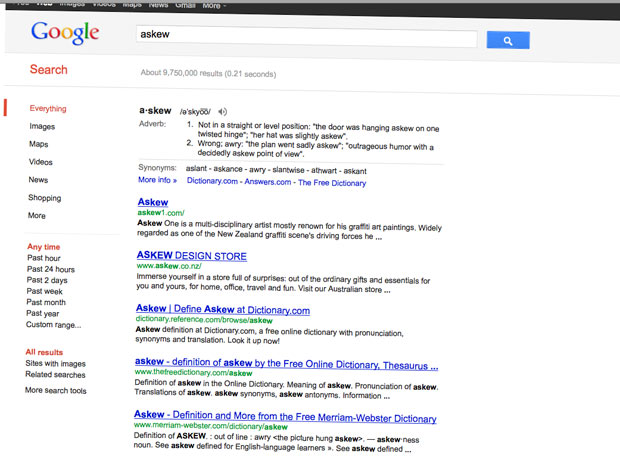Choose Sites with images filter
620x460 pixels.
coord(55,363)
